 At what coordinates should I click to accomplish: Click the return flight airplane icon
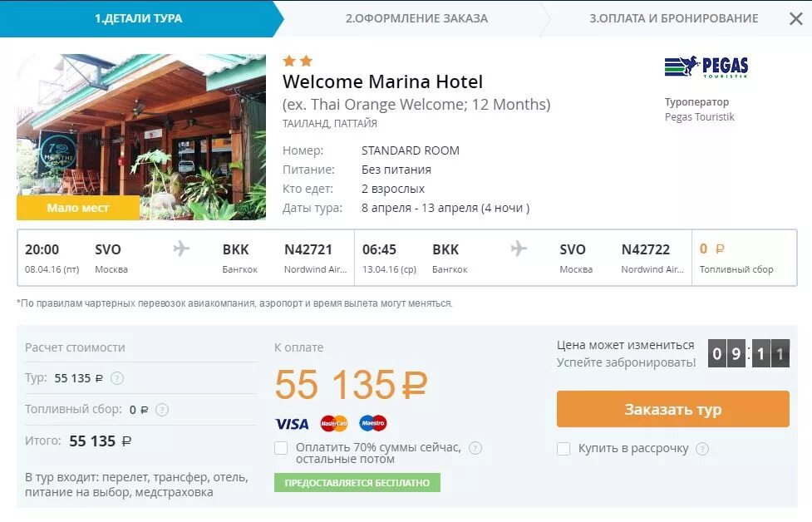(x=519, y=249)
